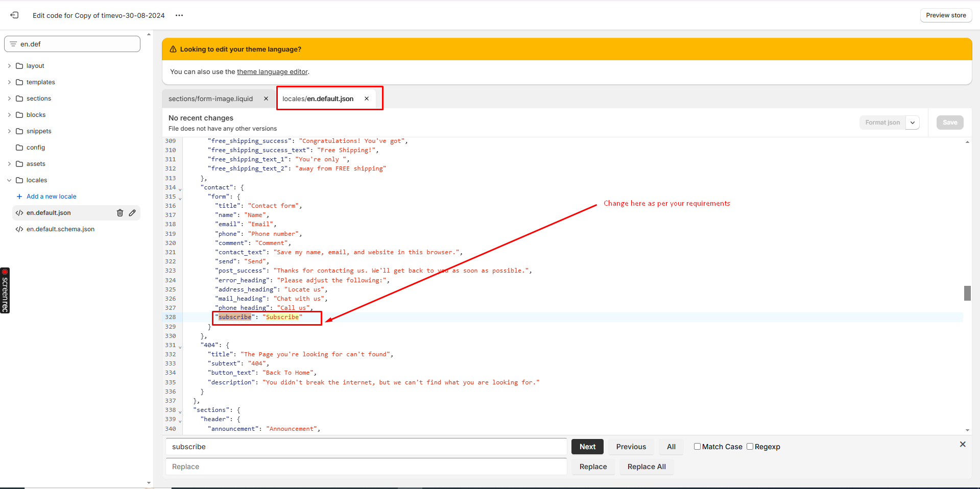Expand the blocks folder chevron

[x=9, y=115]
